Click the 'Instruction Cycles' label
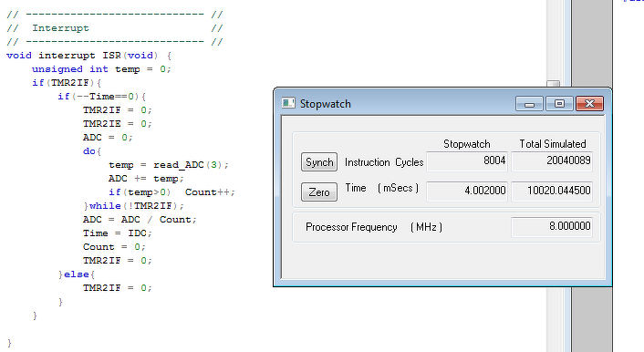Screen dimensions: 644x352 point(384,162)
